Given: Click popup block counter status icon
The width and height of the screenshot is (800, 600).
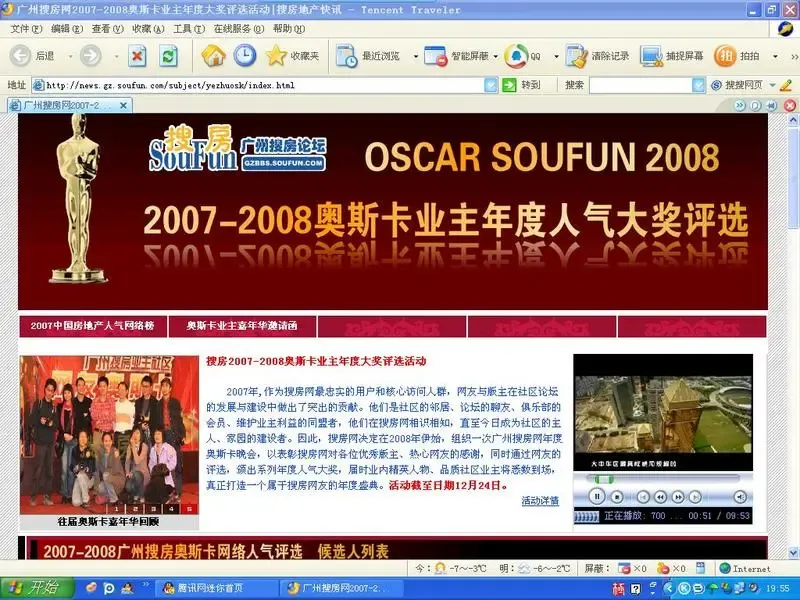Looking at the screenshot, I should click(x=624, y=568).
